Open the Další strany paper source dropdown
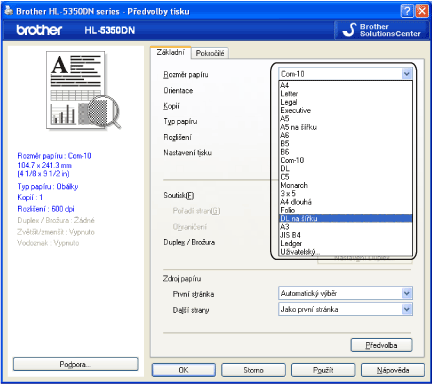This screenshot has height=384, width=433. (x=345, y=309)
